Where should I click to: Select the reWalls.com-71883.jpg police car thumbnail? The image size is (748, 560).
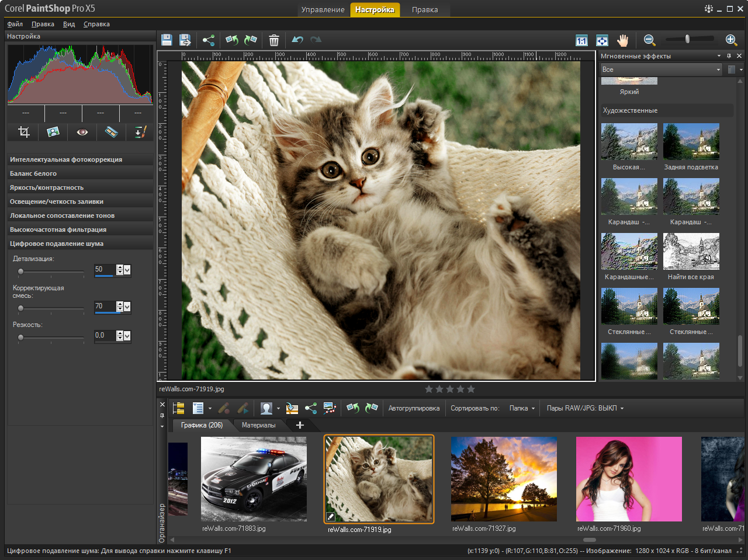(x=254, y=479)
